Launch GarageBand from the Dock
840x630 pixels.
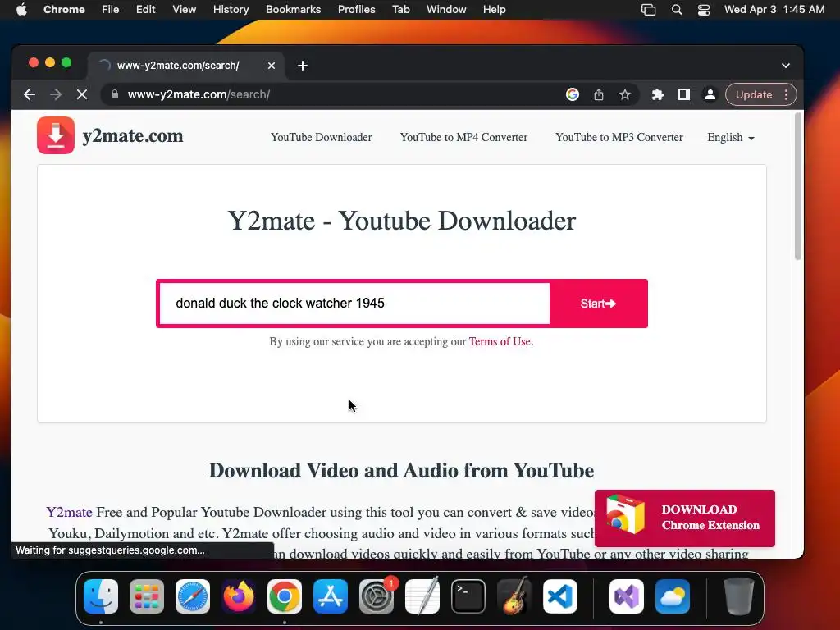pos(514,596)
